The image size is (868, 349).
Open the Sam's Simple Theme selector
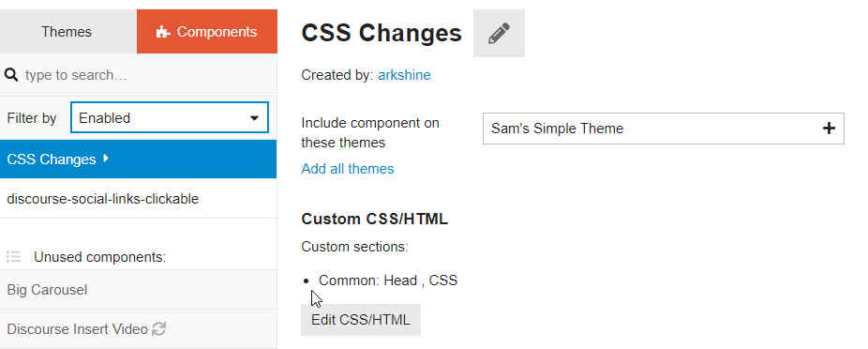click(663, 129)
